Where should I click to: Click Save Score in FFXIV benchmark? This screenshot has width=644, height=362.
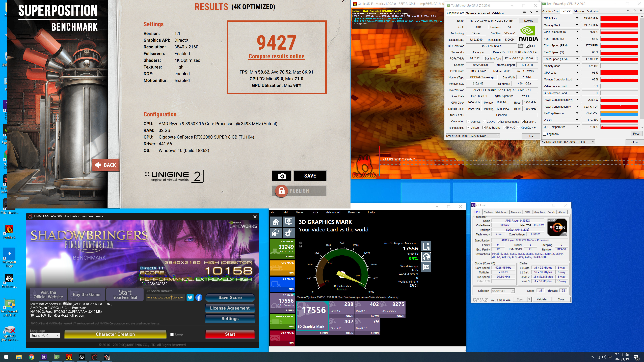(230, 297)
